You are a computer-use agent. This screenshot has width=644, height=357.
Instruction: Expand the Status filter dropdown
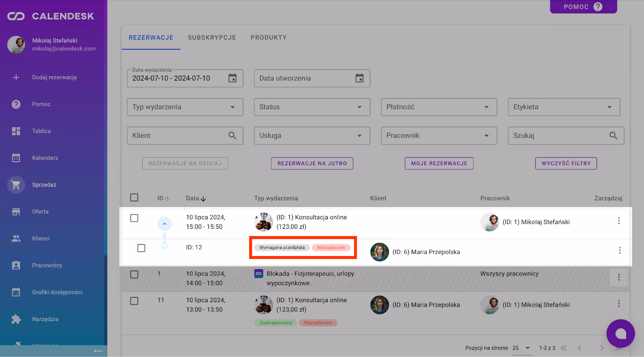pos(312,107)
